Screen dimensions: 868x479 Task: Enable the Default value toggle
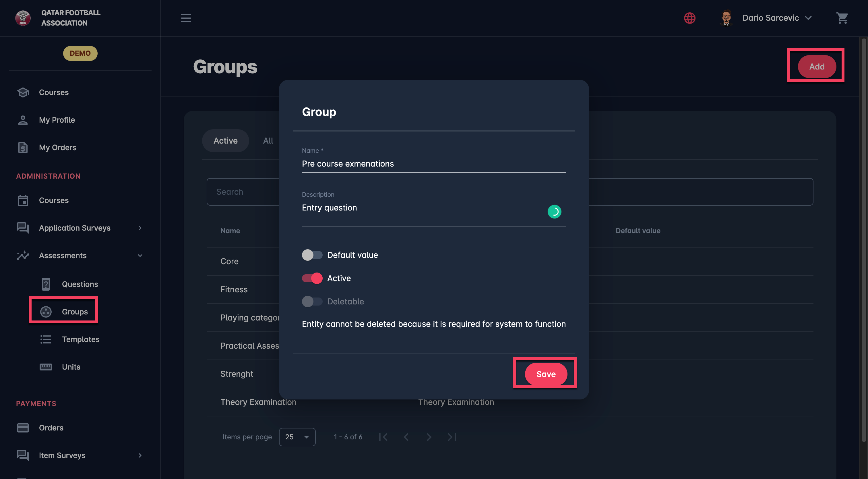pos(312,255)
